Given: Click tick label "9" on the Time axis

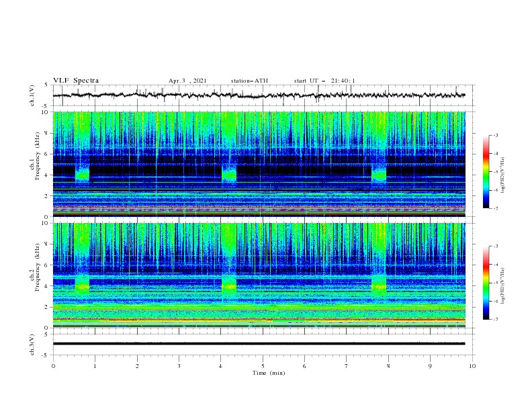Looking at the screenshot, I should point(430,366).
